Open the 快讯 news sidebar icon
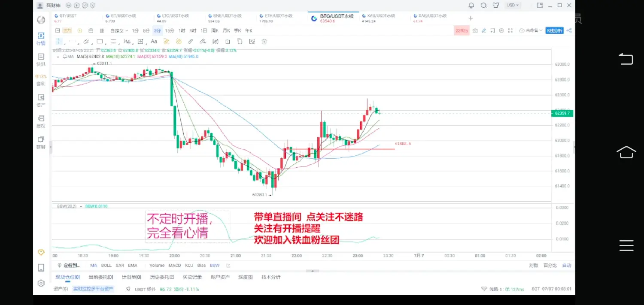 click(x=41, y=60)
